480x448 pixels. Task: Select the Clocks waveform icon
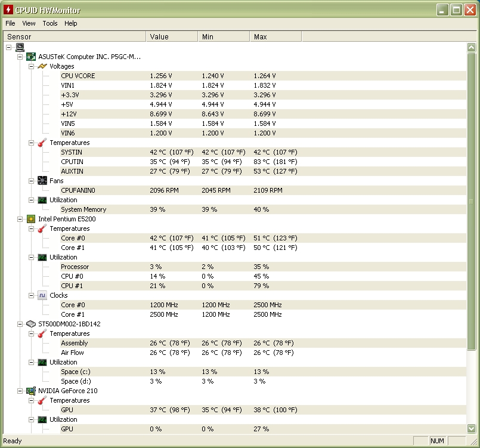(x=42, y=295)
